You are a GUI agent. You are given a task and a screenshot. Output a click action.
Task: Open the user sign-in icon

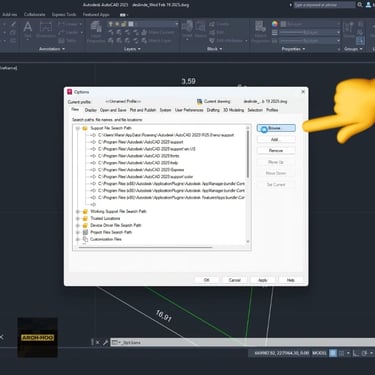click(x=368, y=5)
